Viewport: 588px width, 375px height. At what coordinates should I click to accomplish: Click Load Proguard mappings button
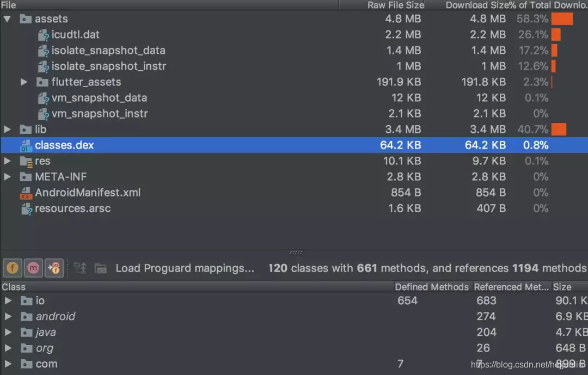(x=185, y=268)
